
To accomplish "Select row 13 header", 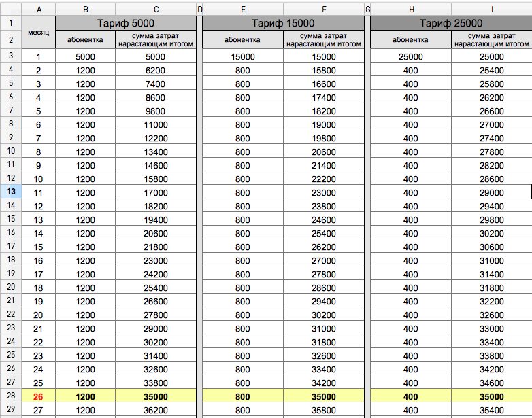I will tap(11, 192).
